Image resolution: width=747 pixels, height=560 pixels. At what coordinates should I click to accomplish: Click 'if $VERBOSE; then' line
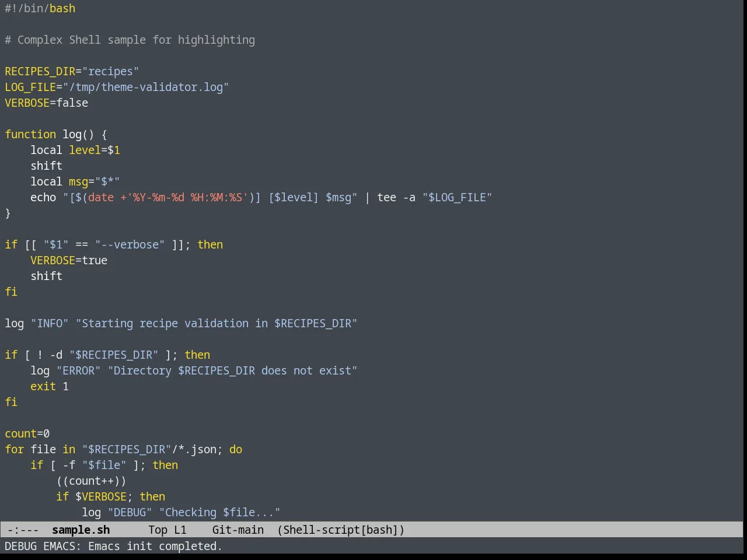[x=110, y=496]
